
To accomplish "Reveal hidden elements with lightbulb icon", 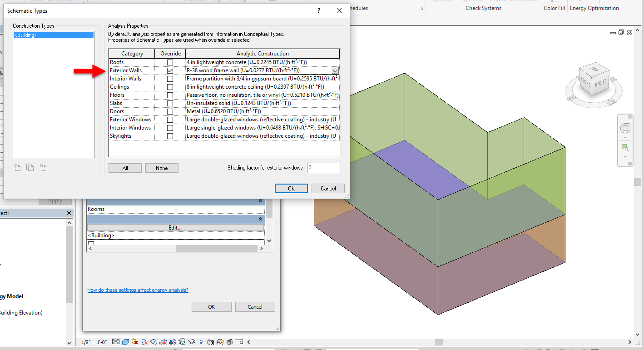I will tap(202, 342).
